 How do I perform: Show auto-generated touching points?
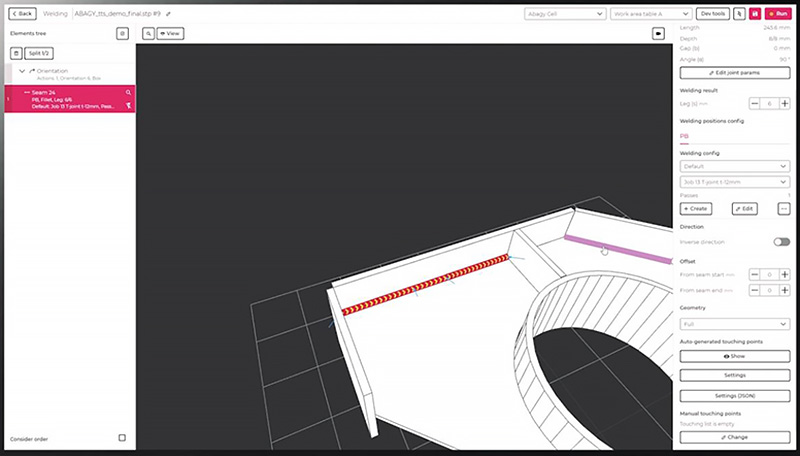[x=735, y=356]
